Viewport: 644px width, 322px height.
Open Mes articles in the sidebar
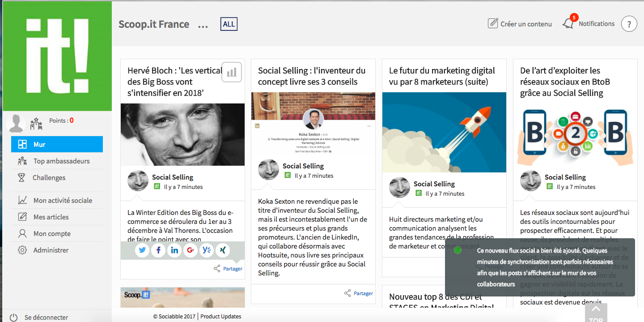(57, 217)
